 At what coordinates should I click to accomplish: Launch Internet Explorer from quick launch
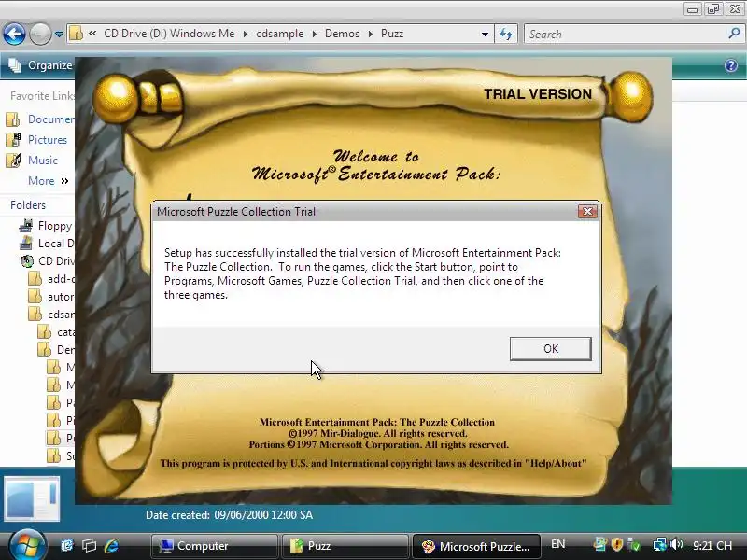tap(111, 546)
